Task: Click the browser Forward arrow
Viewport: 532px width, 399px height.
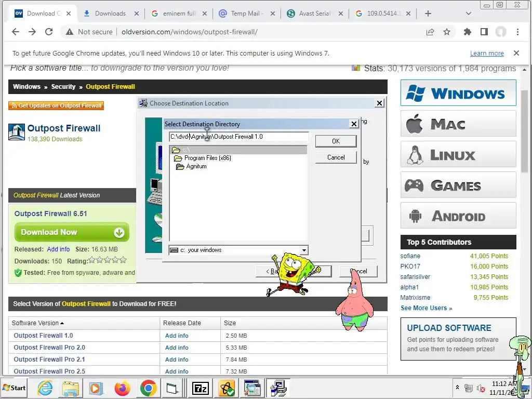Action: (x=32, y=32)
